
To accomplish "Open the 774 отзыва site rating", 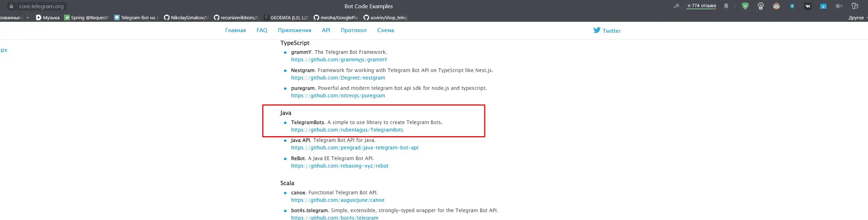I will tap(701, 6).
